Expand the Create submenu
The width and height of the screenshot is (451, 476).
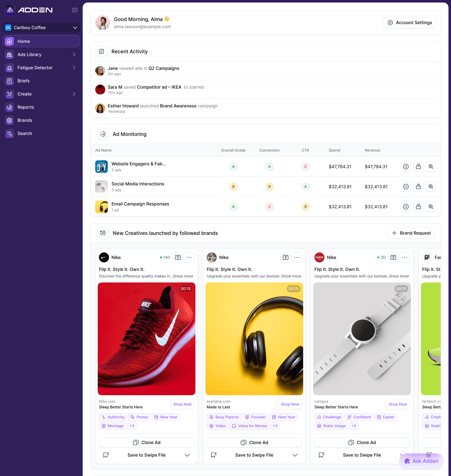(74, 94)
